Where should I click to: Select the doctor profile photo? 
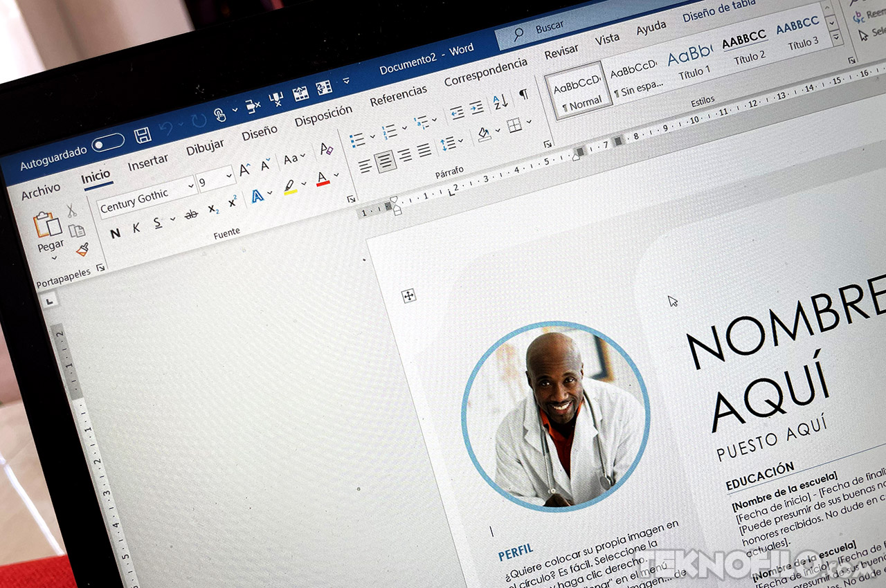555,416
